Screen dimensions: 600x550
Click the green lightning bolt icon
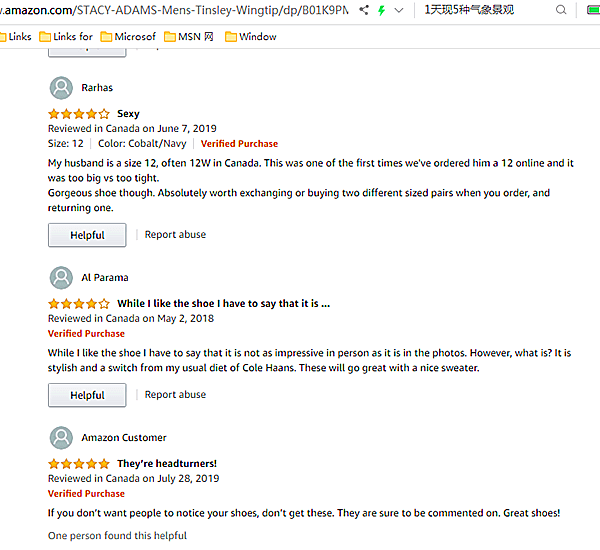pyautogui.click(x=381, y=10)
